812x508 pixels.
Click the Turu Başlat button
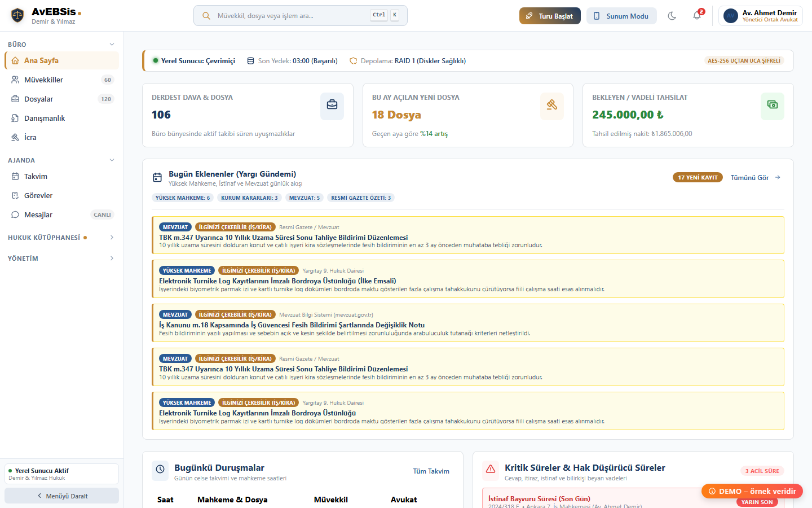point(550,16)
